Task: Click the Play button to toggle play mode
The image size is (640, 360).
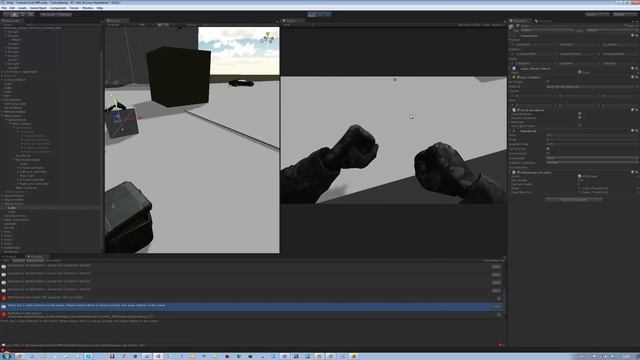Action: click(x=312, y=14)
